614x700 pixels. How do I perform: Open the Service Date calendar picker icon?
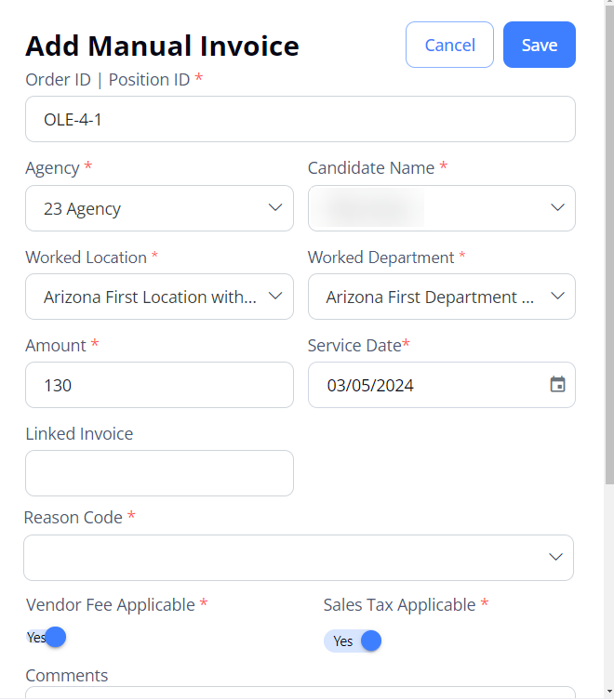click(557, 384)
